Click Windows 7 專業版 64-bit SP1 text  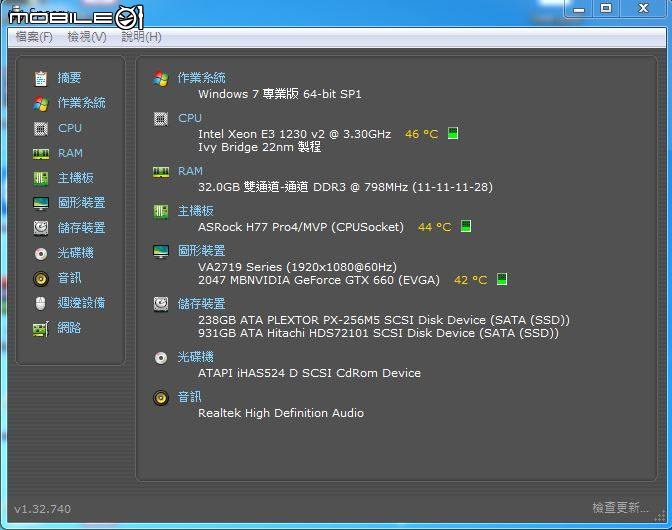coord(280,94)
